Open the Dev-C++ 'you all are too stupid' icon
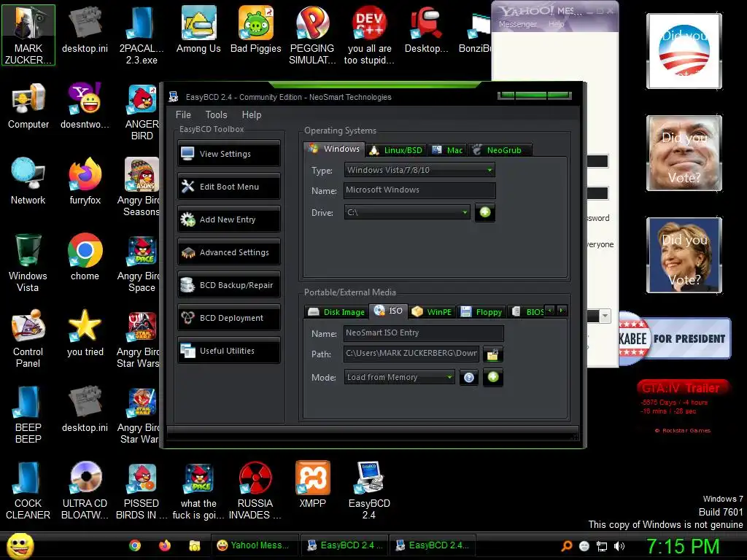 pyautogui.click(x=369, y=35)
